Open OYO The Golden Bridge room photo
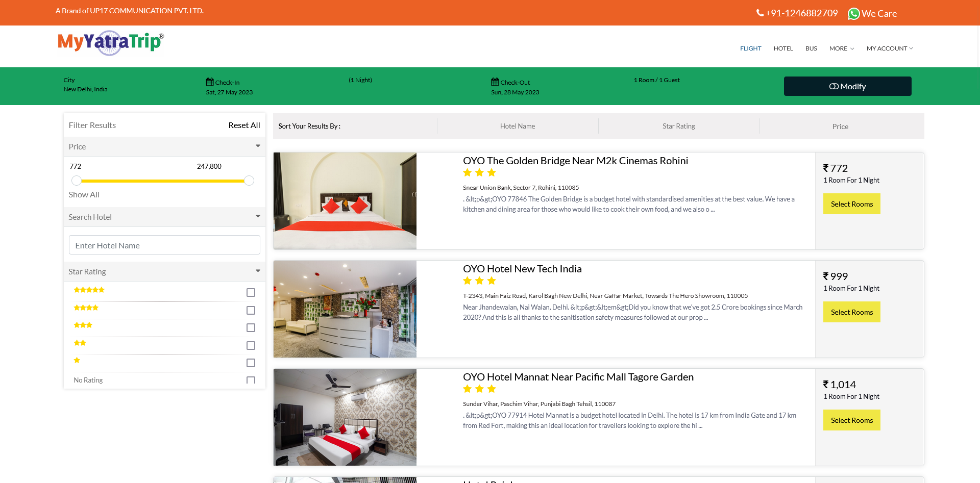This screenshot has width=980, height=483. coord(345,201)
